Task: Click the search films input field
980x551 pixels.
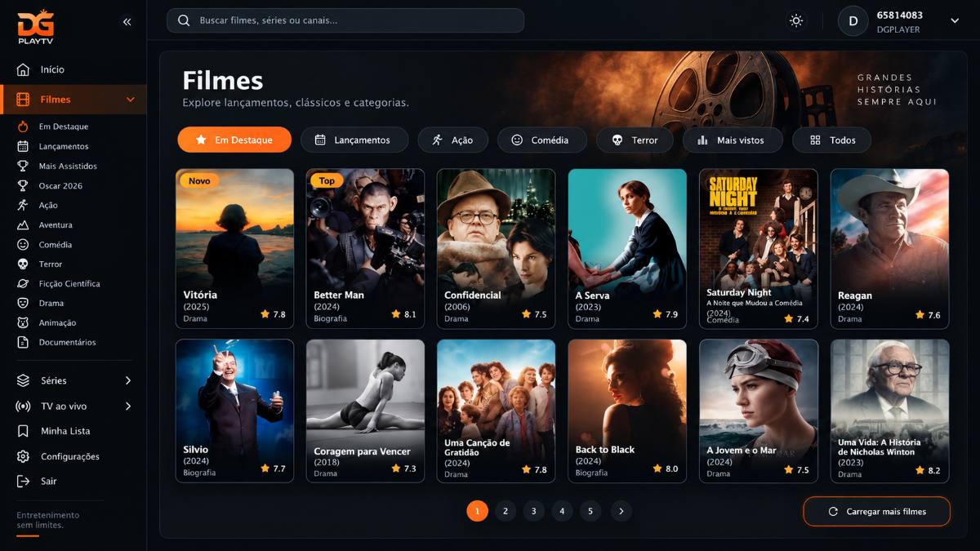Action: pos(345,20)
